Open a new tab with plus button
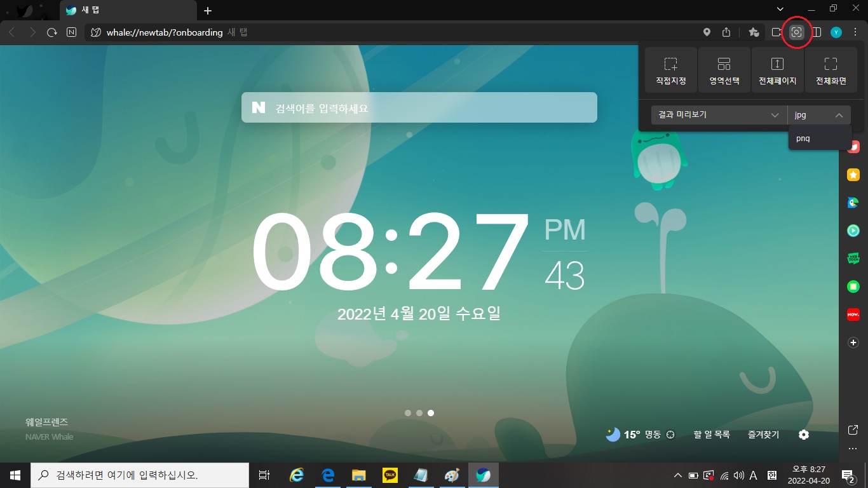This screenshot has height=488, width=868. pos(208,11)
